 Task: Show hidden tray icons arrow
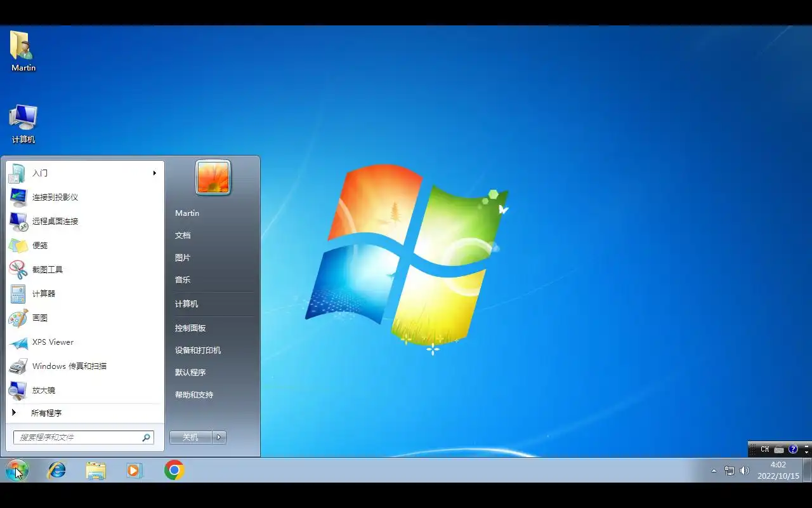(x=714, y=471)
